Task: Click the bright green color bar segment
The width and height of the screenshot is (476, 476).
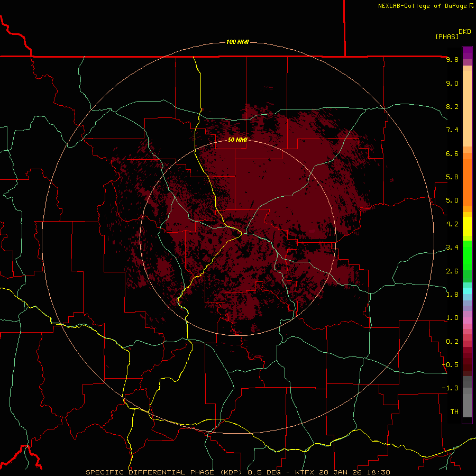Action: [467, 255]
